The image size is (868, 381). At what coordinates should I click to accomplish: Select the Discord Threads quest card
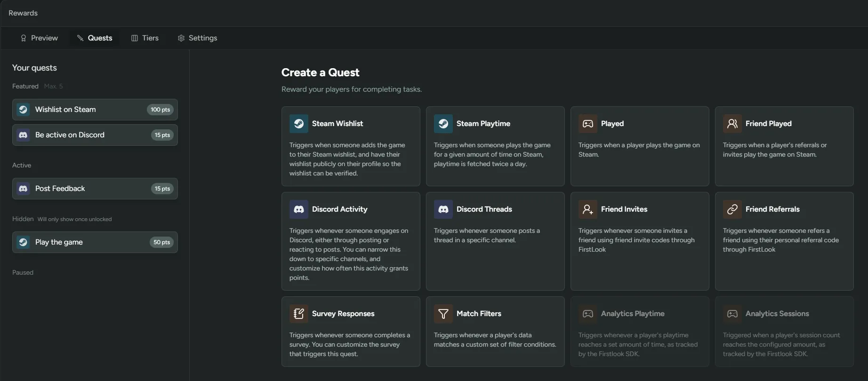(x=495, y=241)
